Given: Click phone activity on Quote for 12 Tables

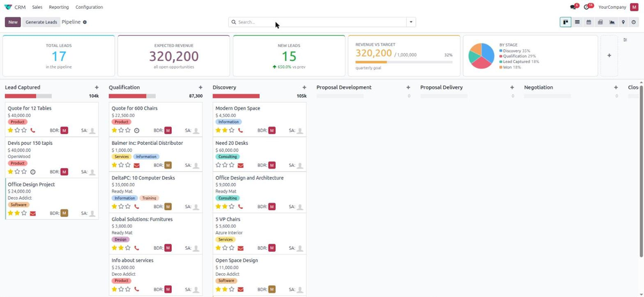Looking at the screenshot, I should click(33, 130).
